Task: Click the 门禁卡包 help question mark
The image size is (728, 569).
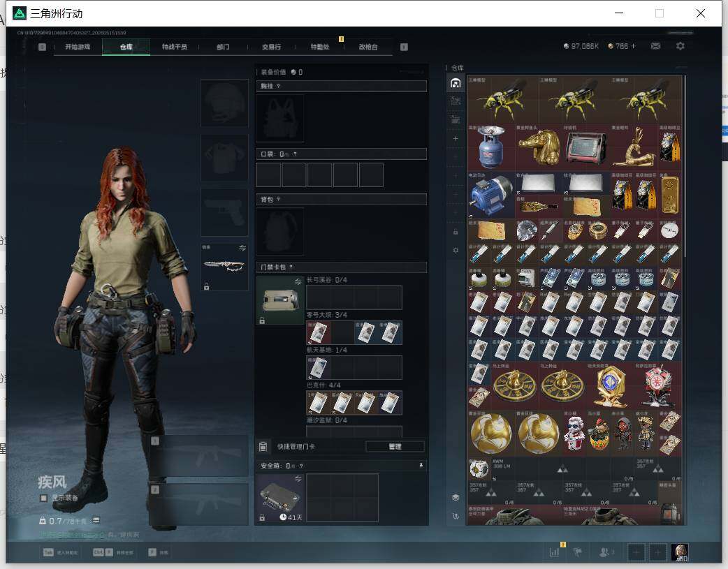Action: [x=291, y=267]
